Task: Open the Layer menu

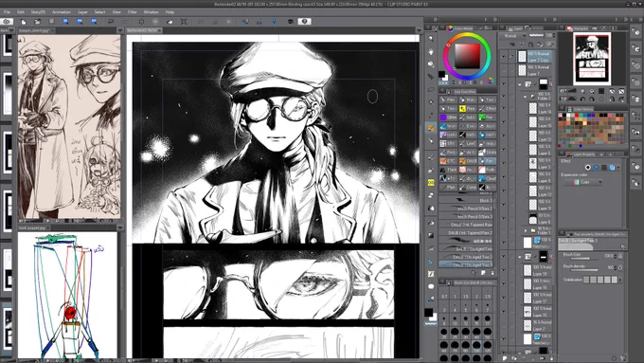Action: click(83, 12)
